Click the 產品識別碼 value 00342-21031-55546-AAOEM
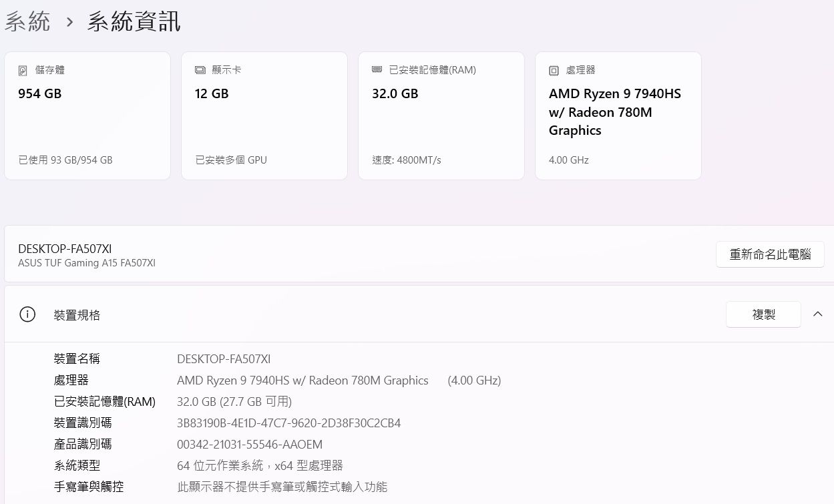This screenshot has width=834, height=504. tap(250, 445)
